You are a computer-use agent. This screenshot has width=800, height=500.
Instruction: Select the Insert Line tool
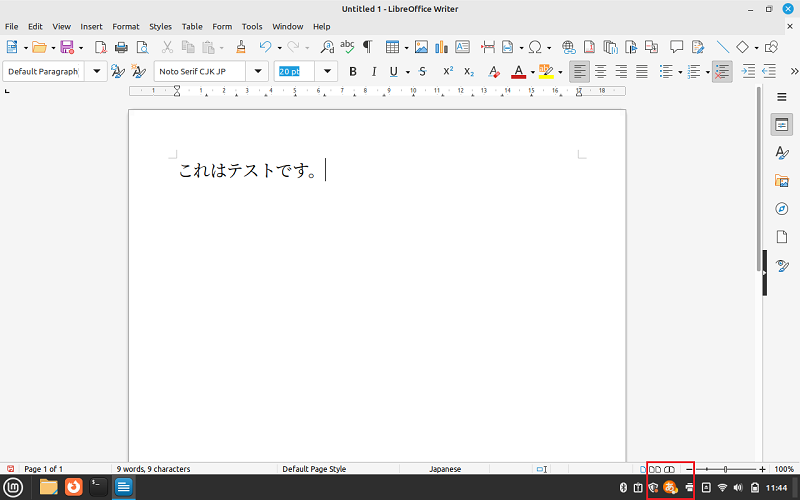722,47
